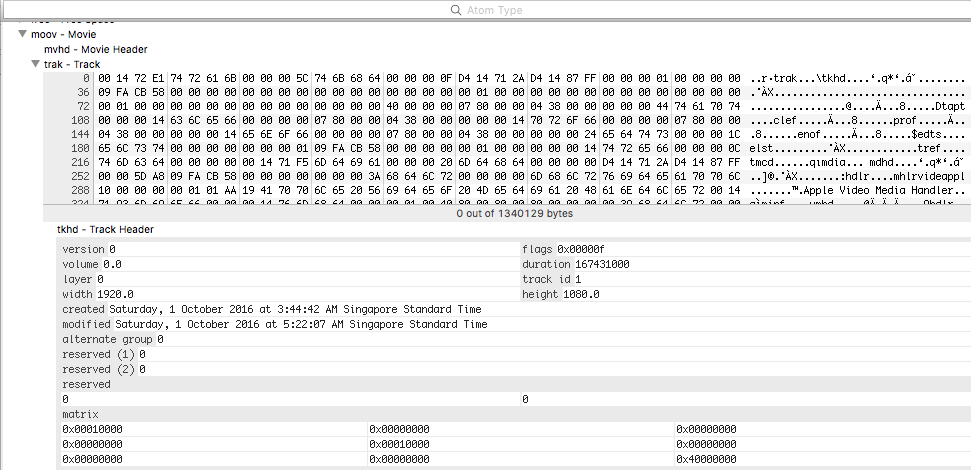Click the tkhd - Track Header heading
Screen dimensions: 971x470
(105, 229)
